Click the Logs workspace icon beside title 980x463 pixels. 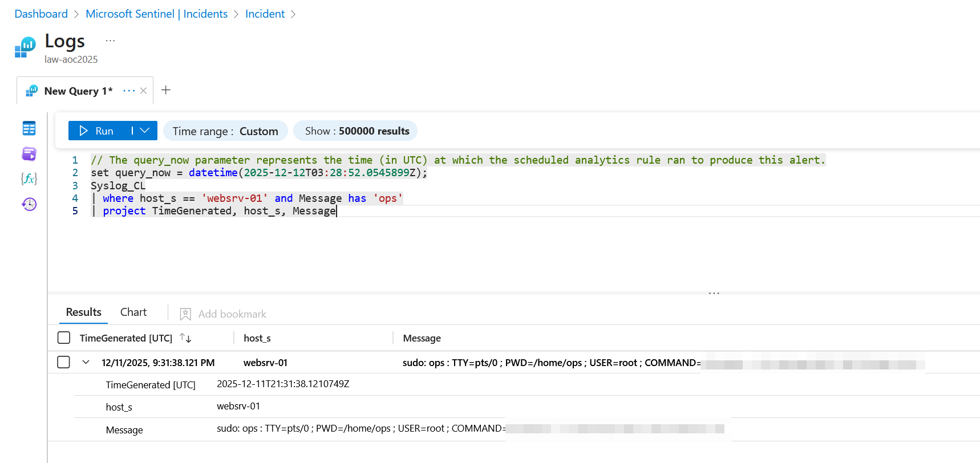(x=25, y=47)
